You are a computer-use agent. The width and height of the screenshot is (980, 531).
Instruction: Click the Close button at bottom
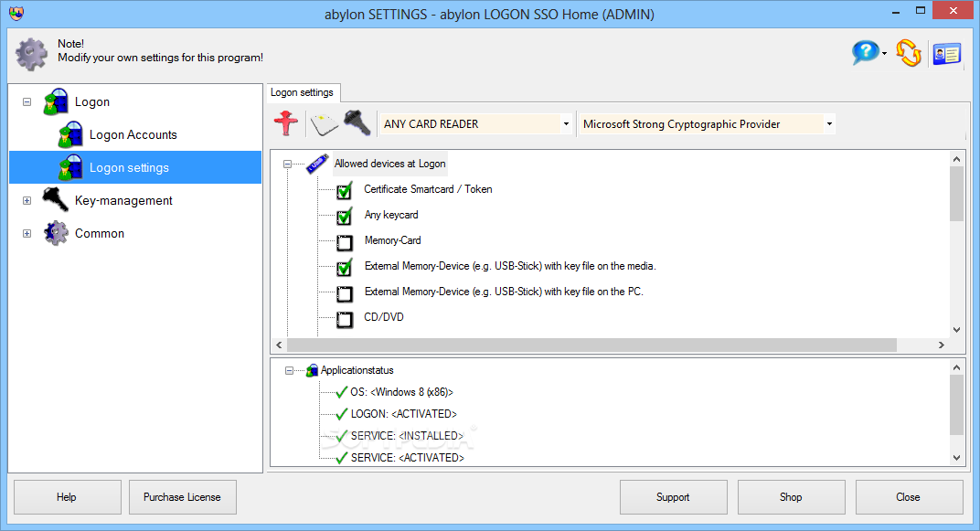(909, 497)
